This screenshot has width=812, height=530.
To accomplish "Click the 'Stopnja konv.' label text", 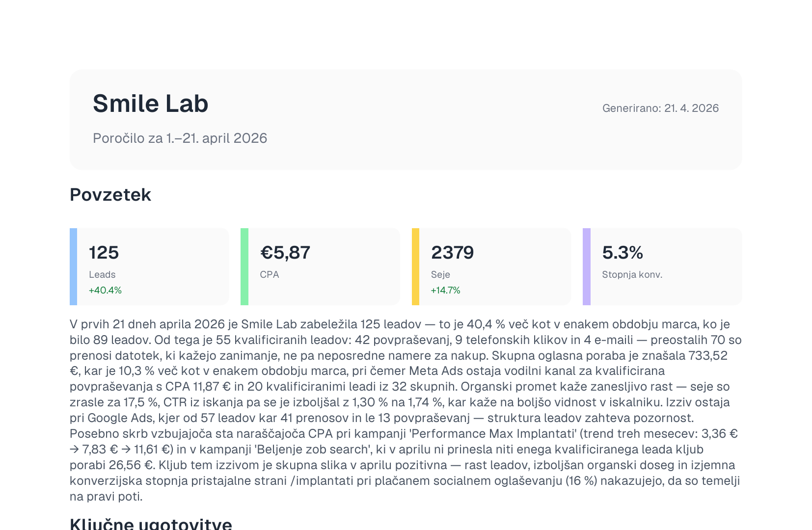I will point(632,274).
